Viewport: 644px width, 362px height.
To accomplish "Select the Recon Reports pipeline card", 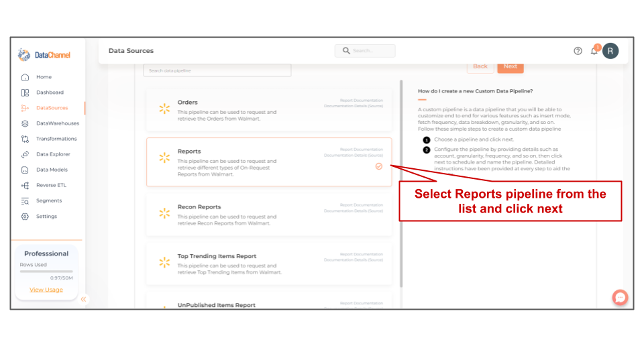I will tap(269, 215).
